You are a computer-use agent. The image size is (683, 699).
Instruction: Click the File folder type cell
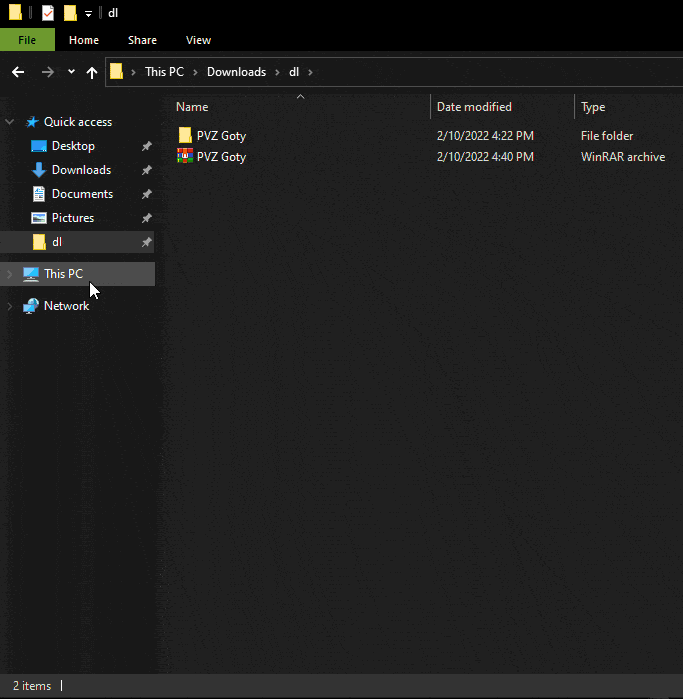607,136
